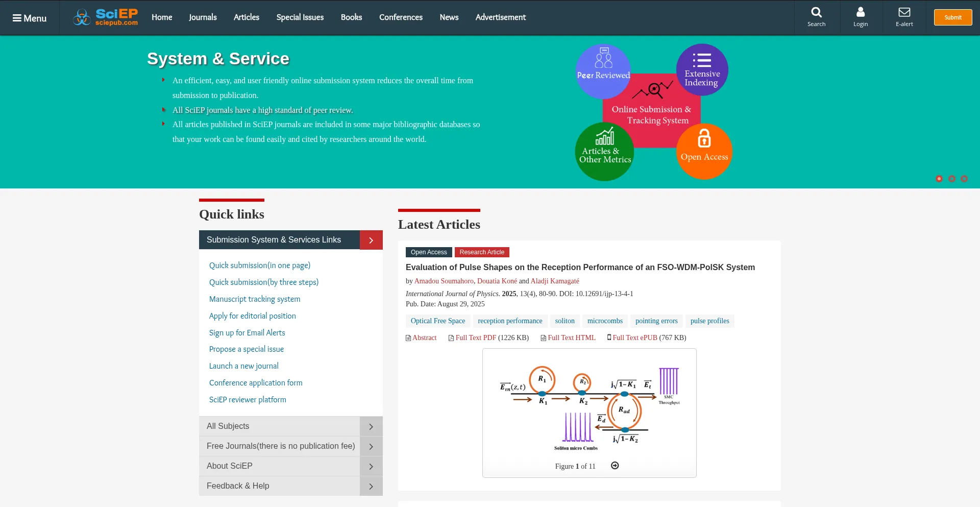
Task: Select the second carousel slide dot
Action: pyautogui.click(x=951, y=179)
